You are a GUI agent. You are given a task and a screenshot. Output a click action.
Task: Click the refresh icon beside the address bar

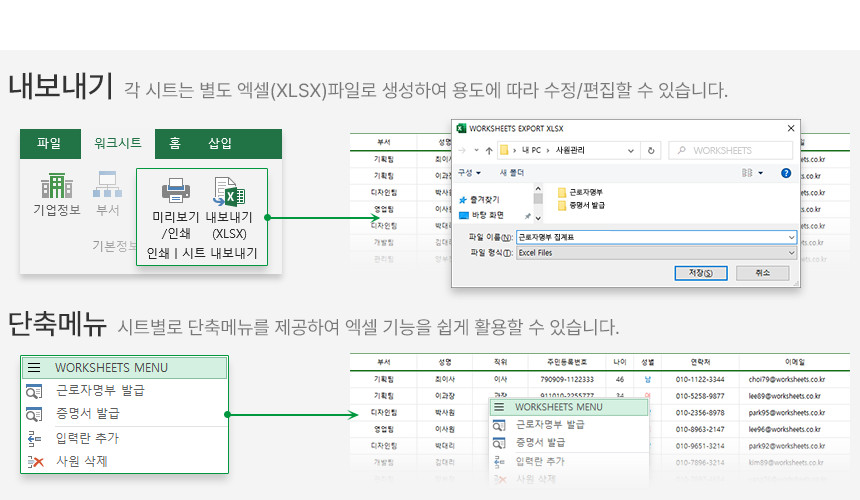[652, 150]
